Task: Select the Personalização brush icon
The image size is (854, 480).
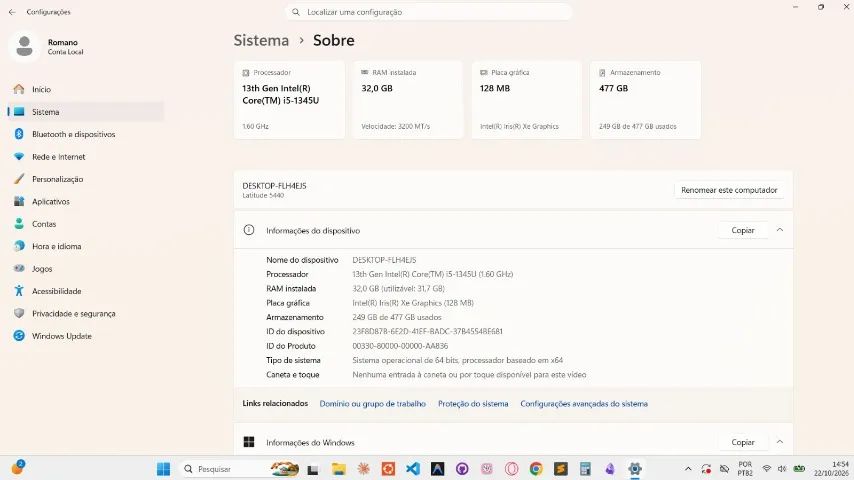Action: 19,179
